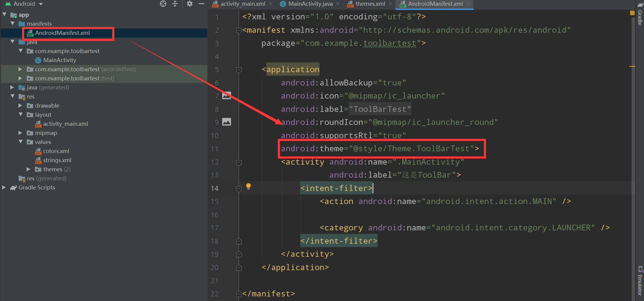Open the intention lightbulb beside intent-filter
Screen dimensions: 644x301
[248, 186]
